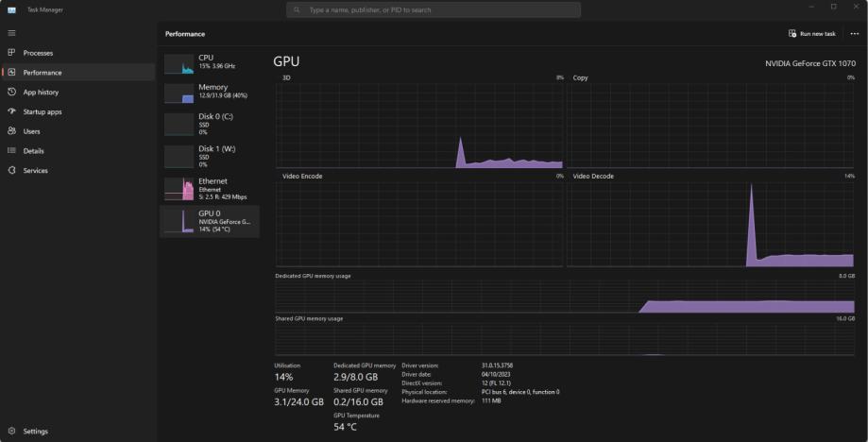Minimize the Task Manager window
This screenshot has height=442, width=868.
tap(812, 7)
